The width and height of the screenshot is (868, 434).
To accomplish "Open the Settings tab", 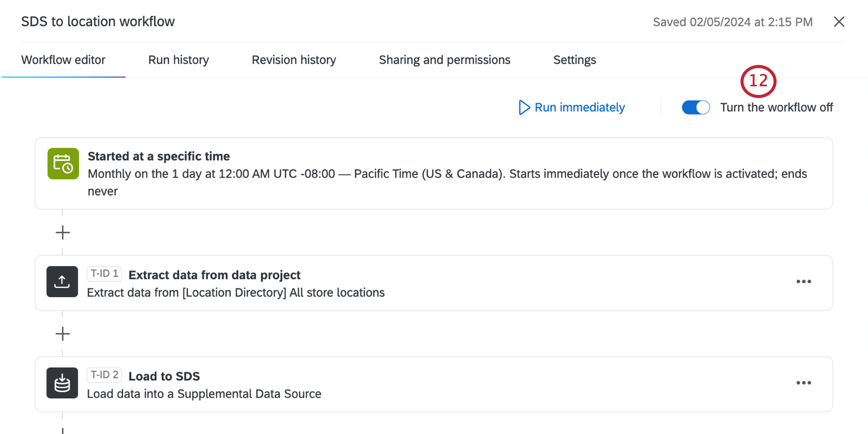I will tap(574, 60).
